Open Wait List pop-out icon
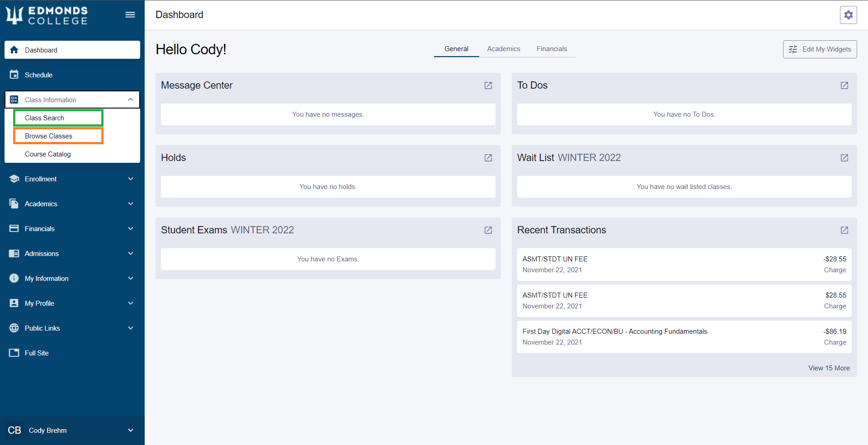This screenshot has height=445, width=868. 844,158
